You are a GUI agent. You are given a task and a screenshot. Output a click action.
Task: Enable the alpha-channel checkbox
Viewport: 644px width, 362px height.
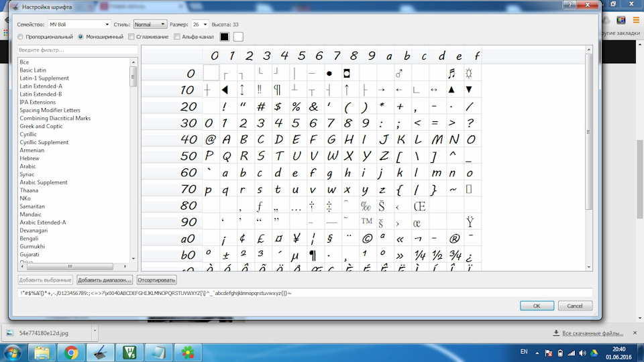coord(176,37)
